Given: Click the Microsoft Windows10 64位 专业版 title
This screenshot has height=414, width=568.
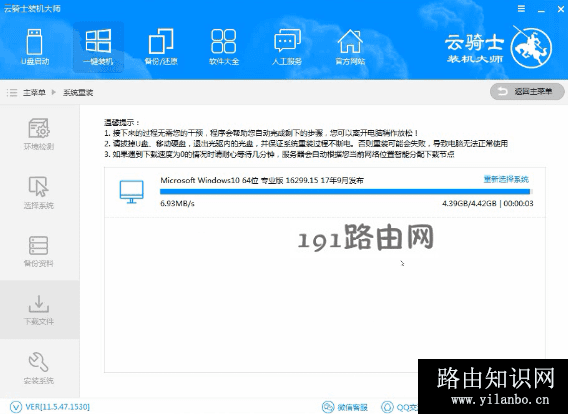Looking at the screenshot, I should tap(262, 180).
